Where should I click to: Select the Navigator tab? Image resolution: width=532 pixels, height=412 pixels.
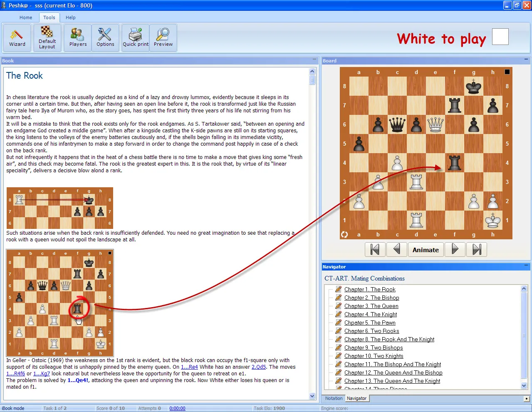click(x=357, y=398)
